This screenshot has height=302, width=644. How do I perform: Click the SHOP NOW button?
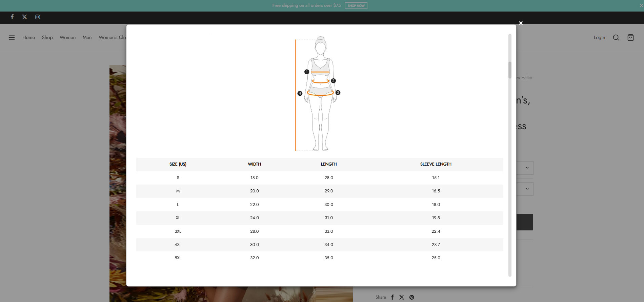pos(356,6)
